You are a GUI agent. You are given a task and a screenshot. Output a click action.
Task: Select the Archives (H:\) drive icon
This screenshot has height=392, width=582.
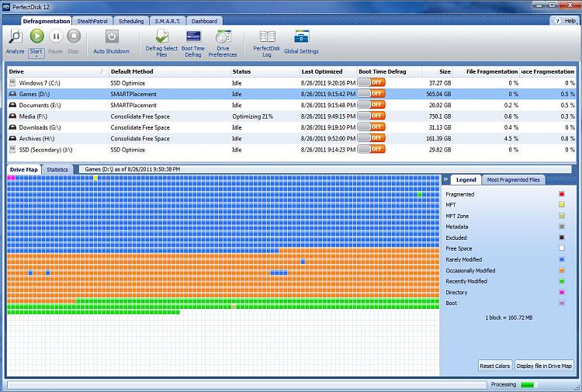tap(12, 138)
